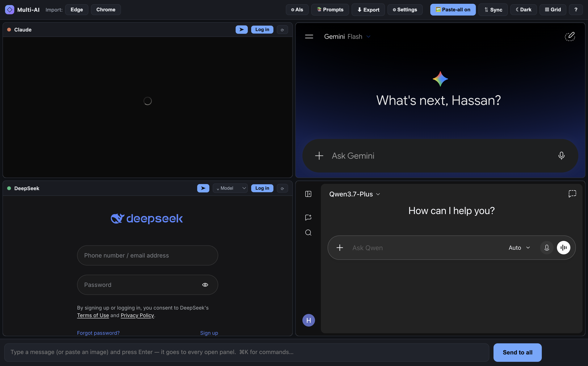Open search in Qwen sidebar

point(308,233)
